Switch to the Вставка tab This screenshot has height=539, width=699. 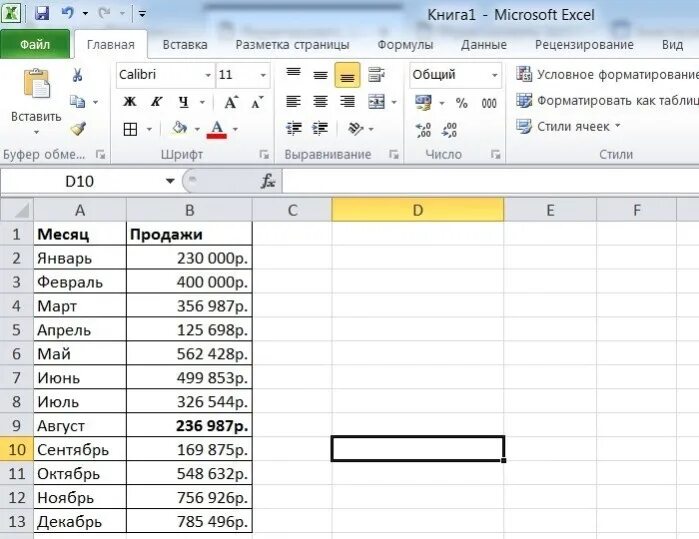[x=185, y=45]
